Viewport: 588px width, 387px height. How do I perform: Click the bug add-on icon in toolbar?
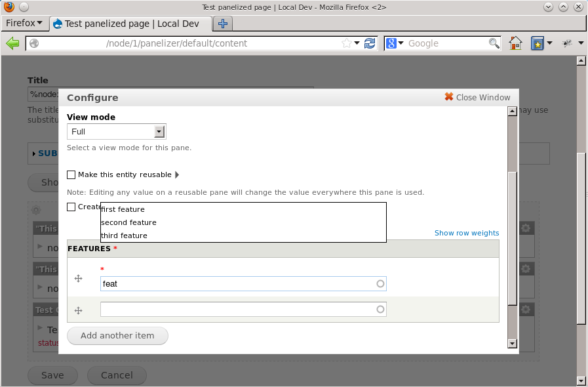tap(567, 43)
